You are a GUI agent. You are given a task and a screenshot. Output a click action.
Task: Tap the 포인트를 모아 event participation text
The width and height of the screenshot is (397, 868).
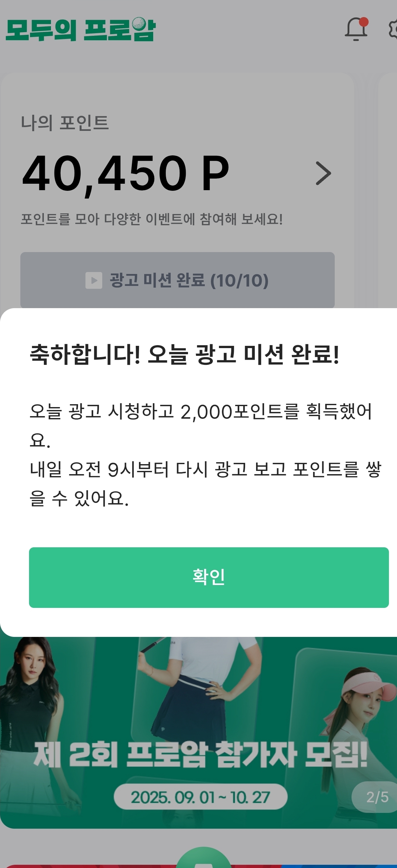(x=152, y=219)
